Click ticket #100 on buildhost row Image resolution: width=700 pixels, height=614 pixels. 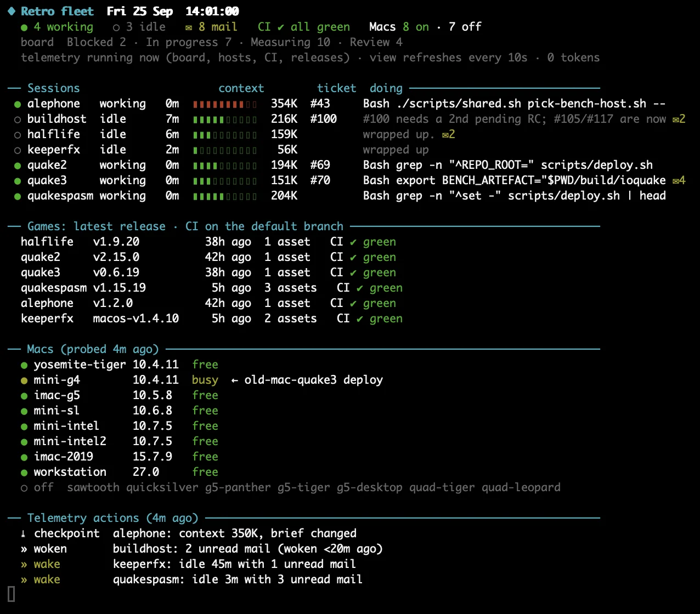tap(324, 119)
